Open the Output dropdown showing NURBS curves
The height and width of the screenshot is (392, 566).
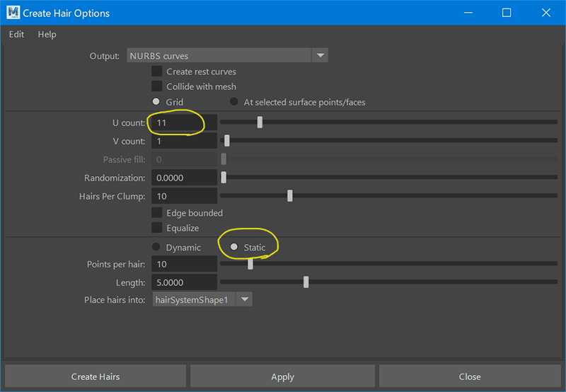click(x=227, y=56)
